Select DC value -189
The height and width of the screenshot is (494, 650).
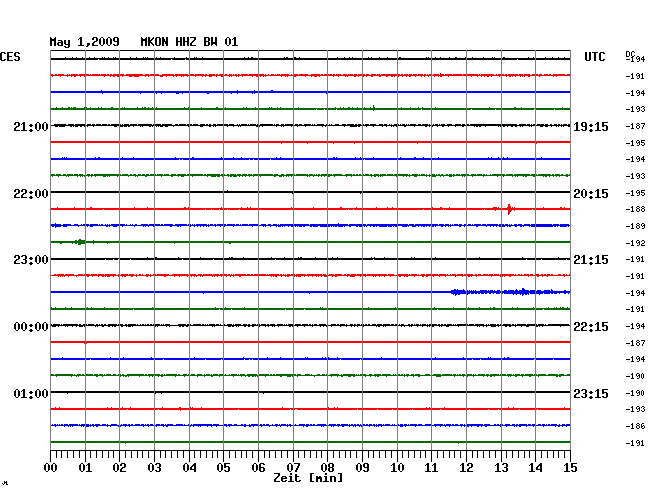tap(635, 226)
